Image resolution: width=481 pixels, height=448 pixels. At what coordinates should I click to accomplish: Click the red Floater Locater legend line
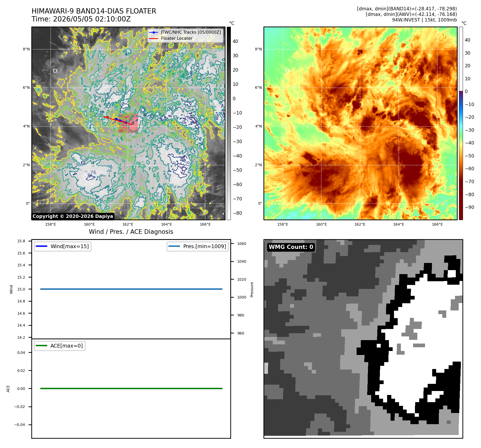coord(154,38)
